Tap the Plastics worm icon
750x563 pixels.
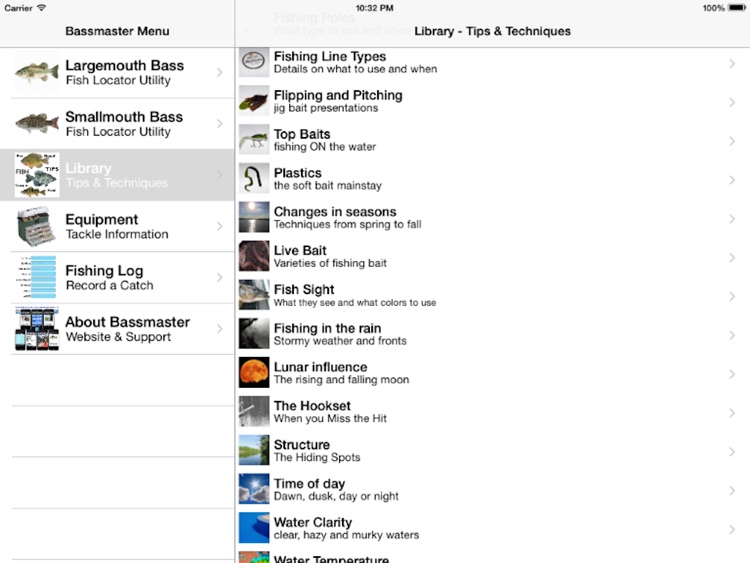click(254, 178)
